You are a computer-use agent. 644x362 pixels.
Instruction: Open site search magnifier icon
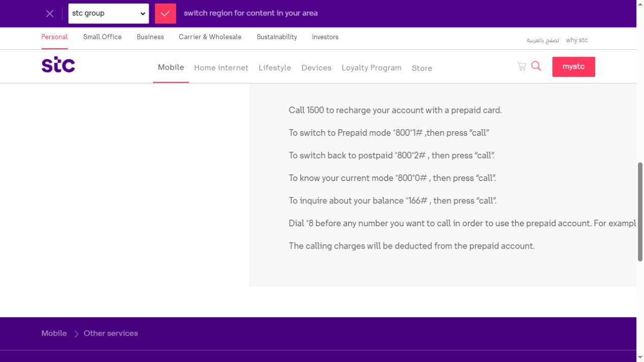pos(536,66)
